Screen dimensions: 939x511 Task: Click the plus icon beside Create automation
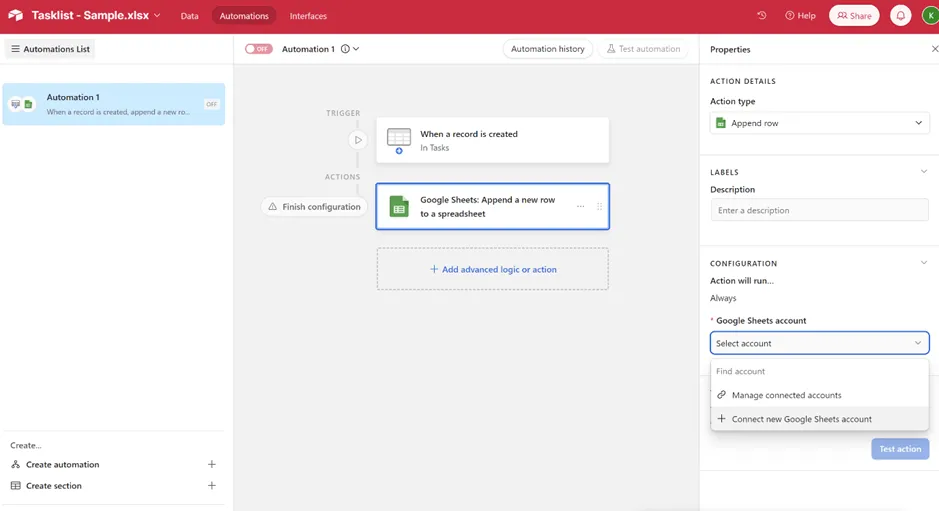tap(211, 464)
